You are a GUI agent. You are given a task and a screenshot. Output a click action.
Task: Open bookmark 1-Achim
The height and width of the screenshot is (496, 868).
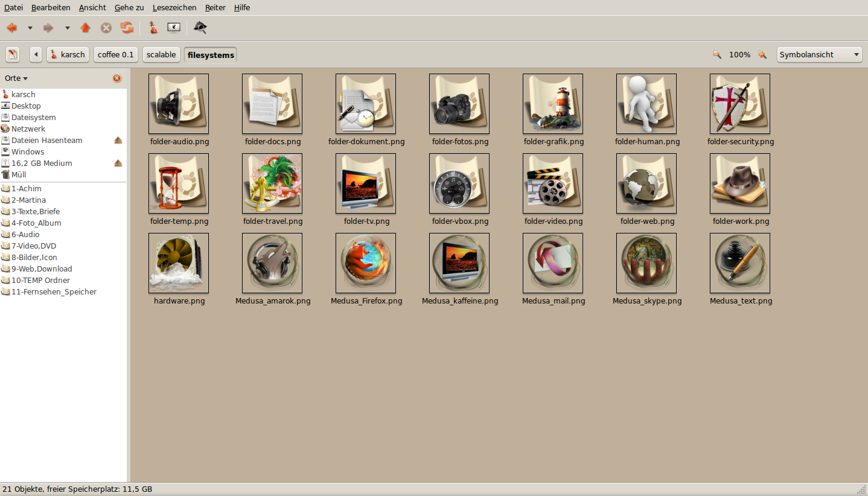(x=63, y=188)
